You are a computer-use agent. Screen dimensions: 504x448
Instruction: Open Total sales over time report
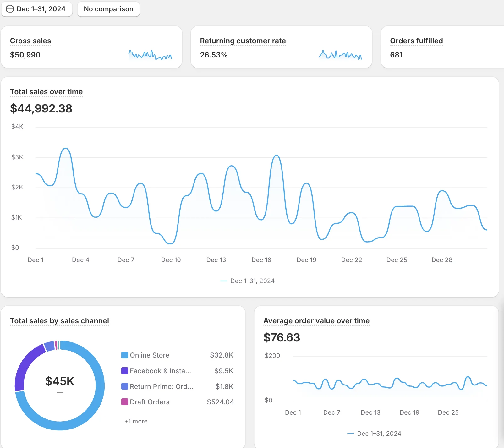pyautogui.click(x=47, y=92)
